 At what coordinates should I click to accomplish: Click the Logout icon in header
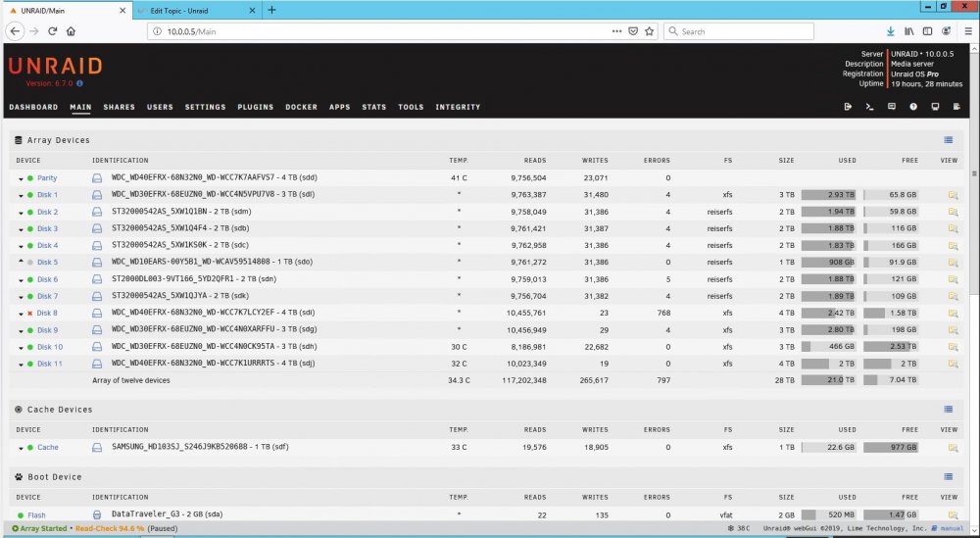(x=848, y=107)
